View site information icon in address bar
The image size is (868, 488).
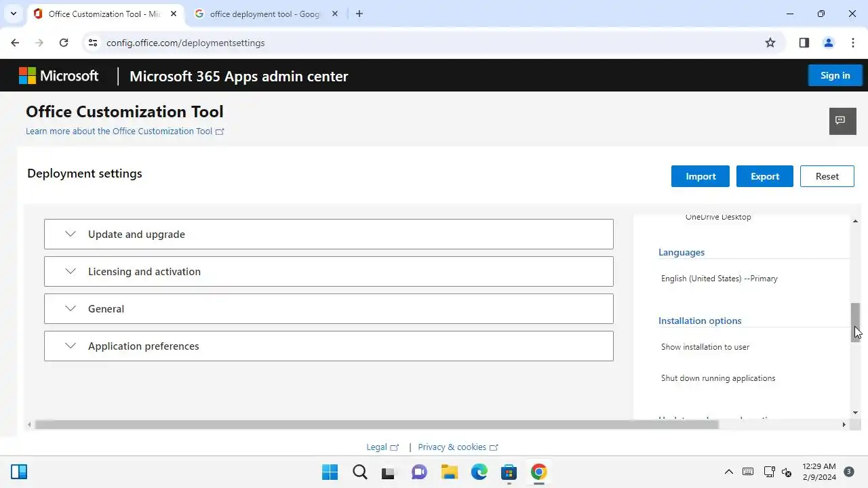tap(93, 43)
